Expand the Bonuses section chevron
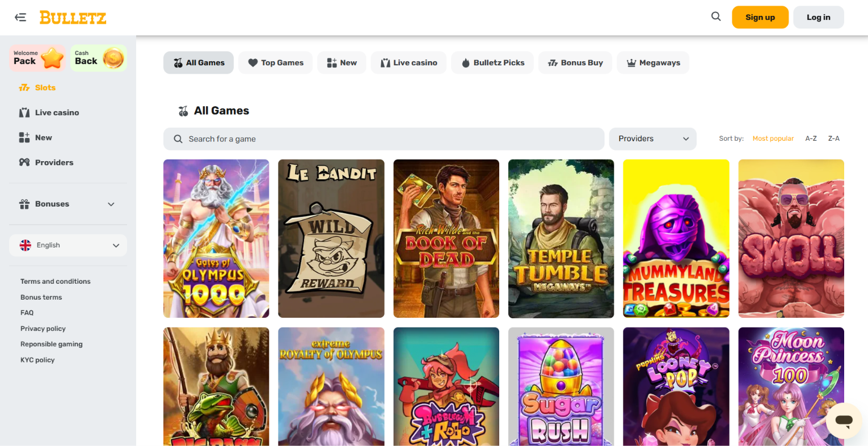This screenshot has height=446, width=868. tap(111, 204)
